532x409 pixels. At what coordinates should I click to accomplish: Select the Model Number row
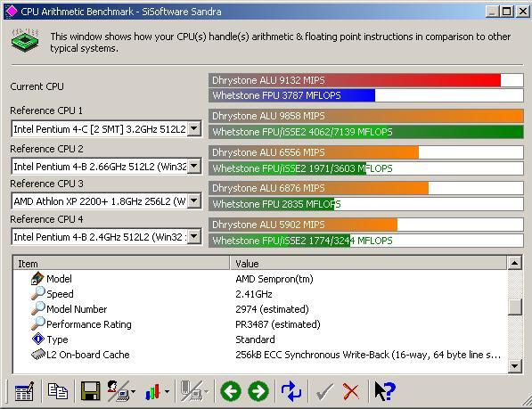coord(260,309)
